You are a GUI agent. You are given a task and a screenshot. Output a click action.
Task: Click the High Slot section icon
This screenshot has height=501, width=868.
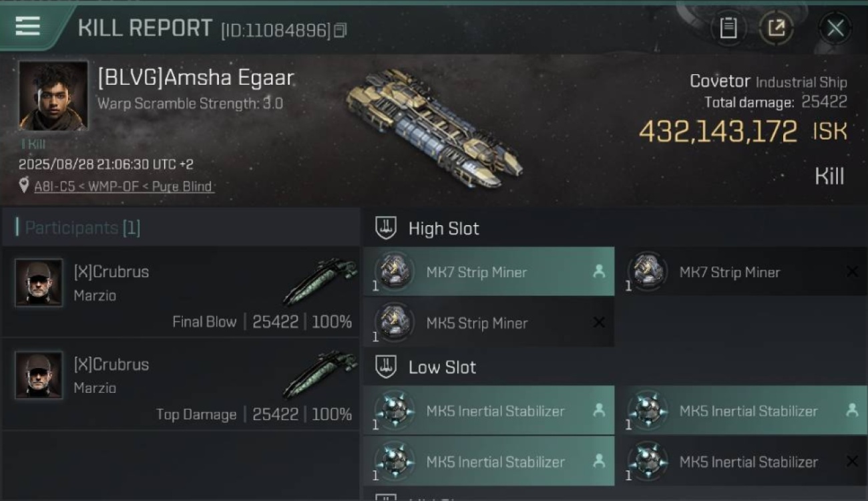click(385, 228)
